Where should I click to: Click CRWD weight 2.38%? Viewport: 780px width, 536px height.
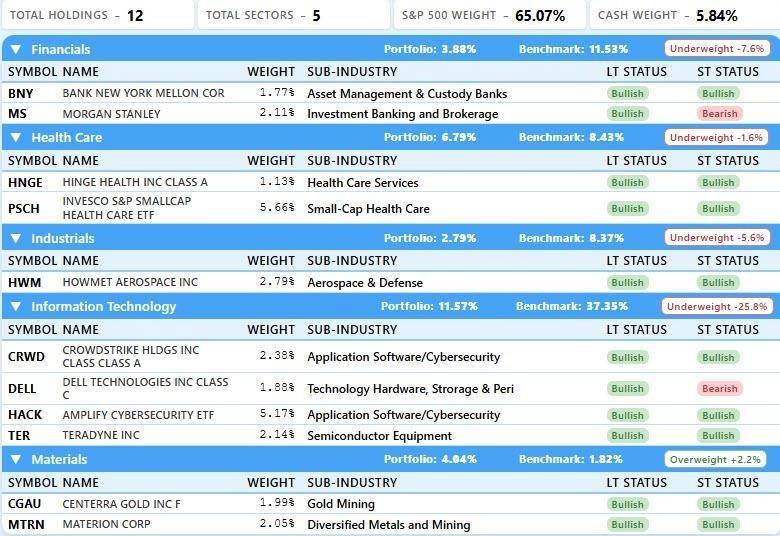[277, 355]
